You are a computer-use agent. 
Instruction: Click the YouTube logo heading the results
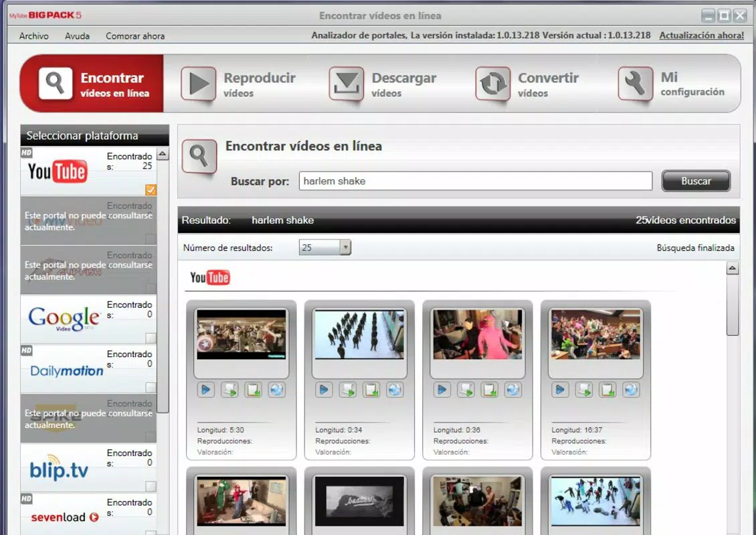pos(209,278)
